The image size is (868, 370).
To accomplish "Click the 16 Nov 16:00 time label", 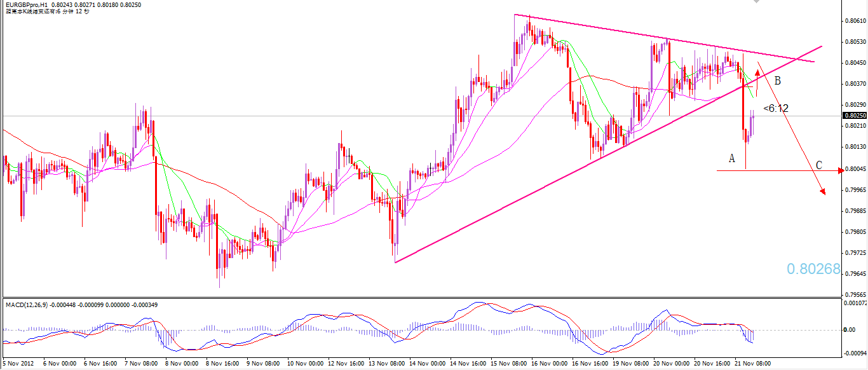I will [x=590, y=364].
